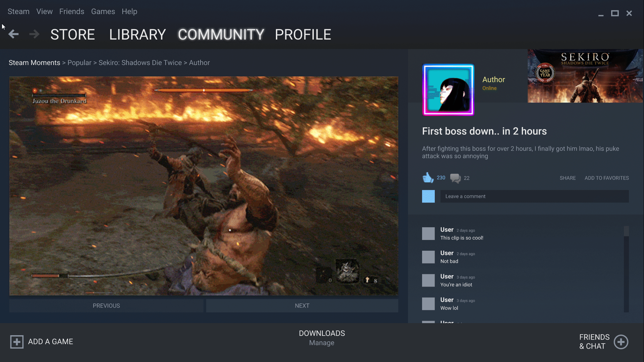Open the Help menu
Viewport: 644px width, 362px height.
click(129, 11)
